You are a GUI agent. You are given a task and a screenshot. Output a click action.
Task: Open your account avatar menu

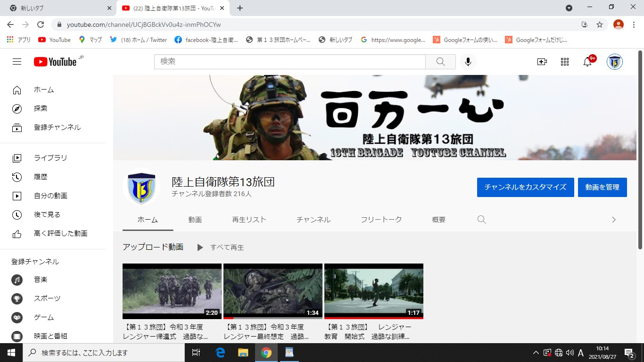(x=614, y=61)
